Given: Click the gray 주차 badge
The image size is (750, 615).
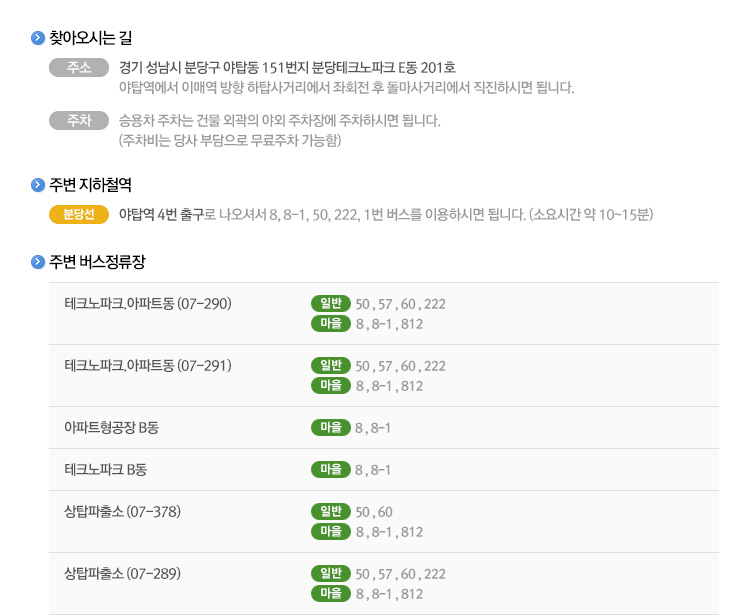Looking at the screenshot, I should tap(79, 121).
